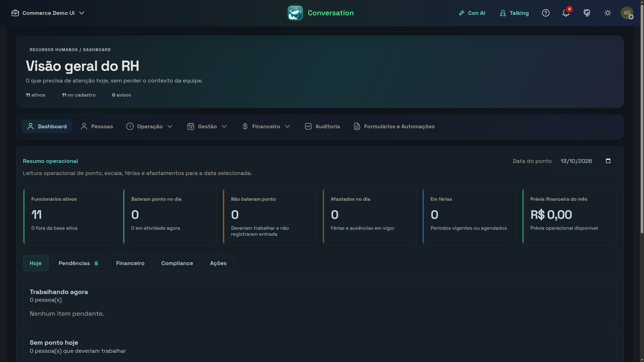Open notifications bell with 8 badge
This screenshot has height=362, width=644.
566,13
